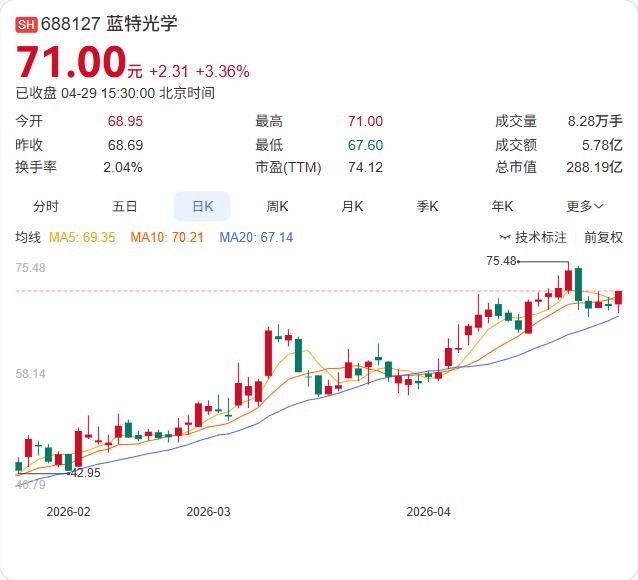Switch to the 五日 five-day tab

pyautogui.click(x=124, y=206)
